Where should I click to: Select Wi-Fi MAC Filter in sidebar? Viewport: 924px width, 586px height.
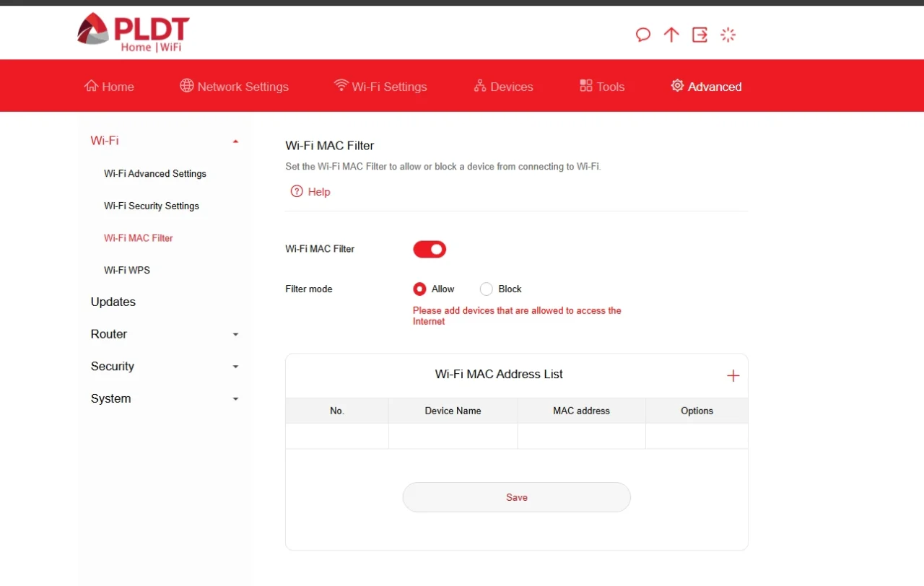pos(139,237)
